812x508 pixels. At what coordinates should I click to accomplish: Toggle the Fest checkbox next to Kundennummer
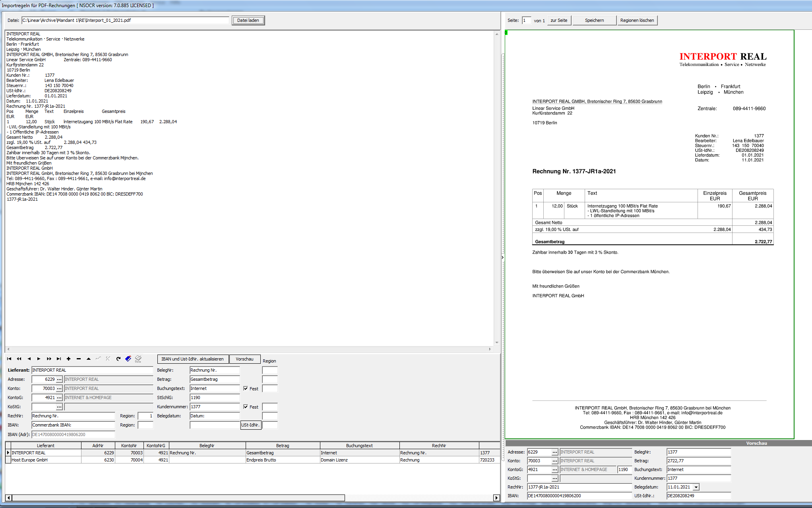pos(246,407)
